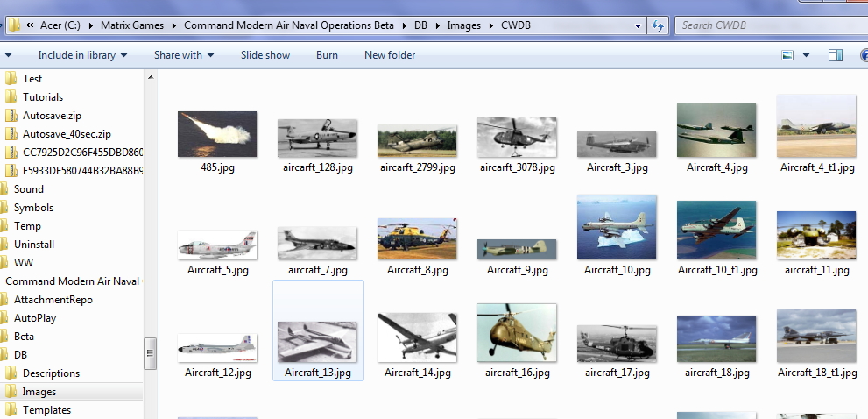The height and width of the screenshot is (419, 868).
Task: Expand the arrow after the DB breadcrumb
Action: (x=437, y=25)
